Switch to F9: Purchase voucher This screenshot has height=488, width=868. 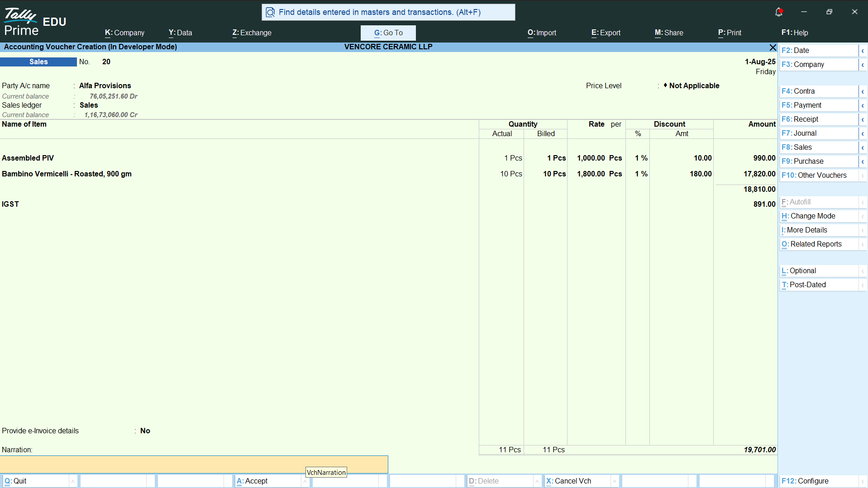point(819,161)
